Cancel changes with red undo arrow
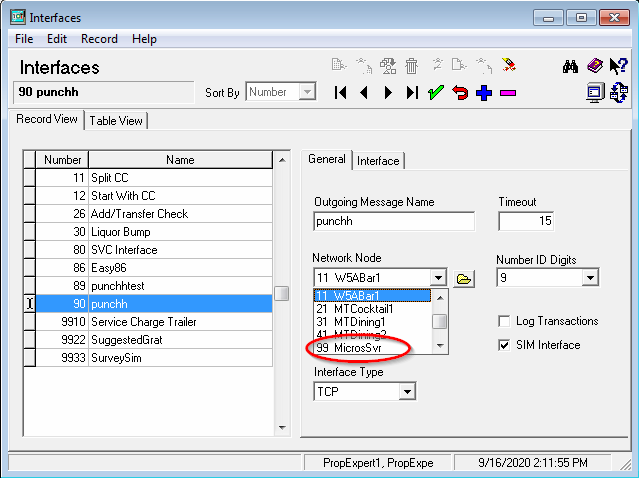The image size is (639, 478). (460, 93)
